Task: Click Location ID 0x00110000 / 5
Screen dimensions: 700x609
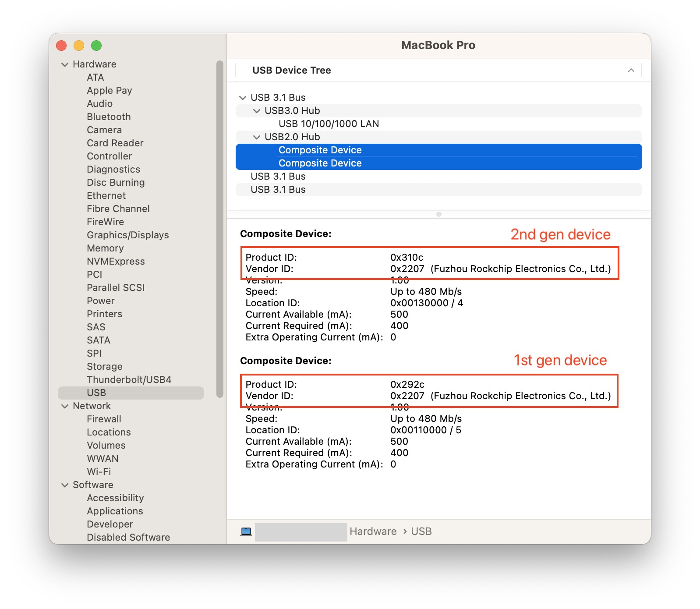Action: [426, 430]
